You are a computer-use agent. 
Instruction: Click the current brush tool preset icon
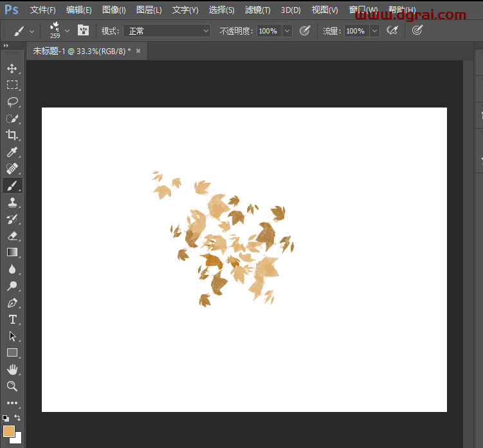coord(19,31)
